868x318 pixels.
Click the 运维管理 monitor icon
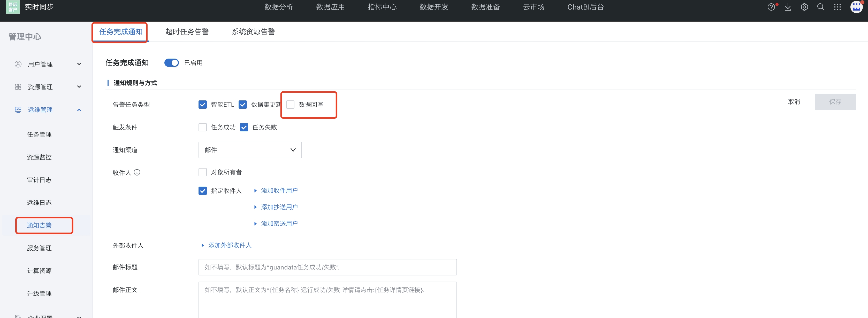pyautogui.click(x=18, y=110)
